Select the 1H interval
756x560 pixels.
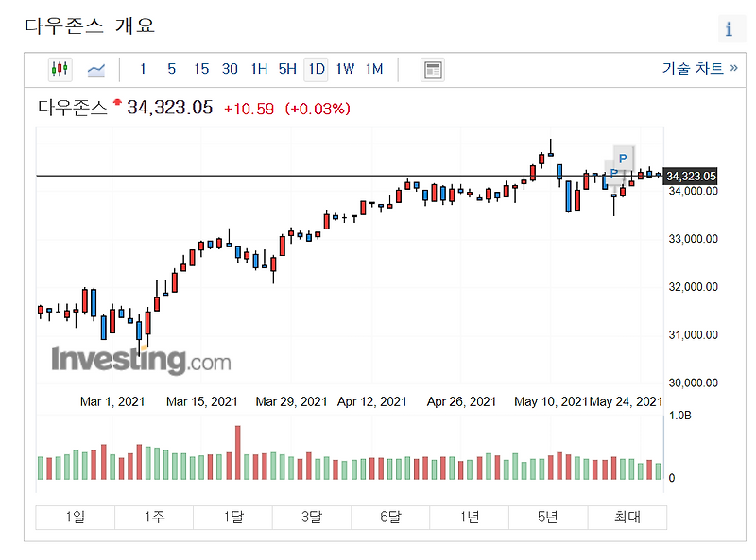259,69
